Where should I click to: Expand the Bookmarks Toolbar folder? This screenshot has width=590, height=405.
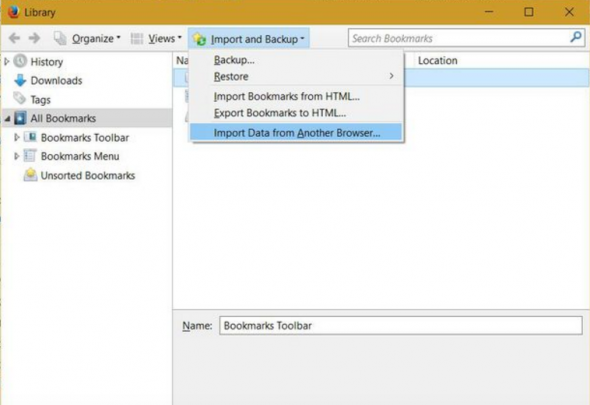[17, 137]
